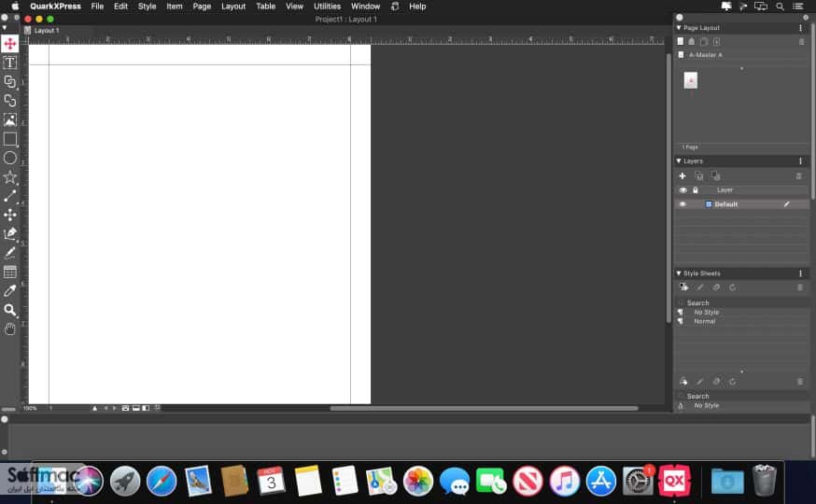Select the Default layer row
Screen dimensions: 816x504
(741, 204)
